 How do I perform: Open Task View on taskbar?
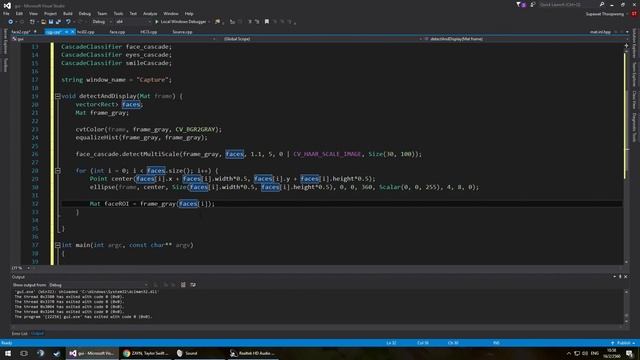[24, 353]
